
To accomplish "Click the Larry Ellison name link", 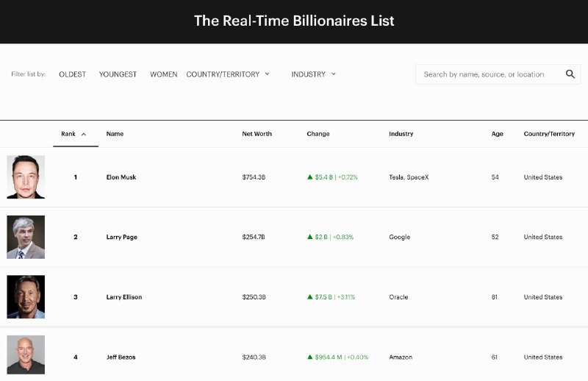I will pos(124,297).
